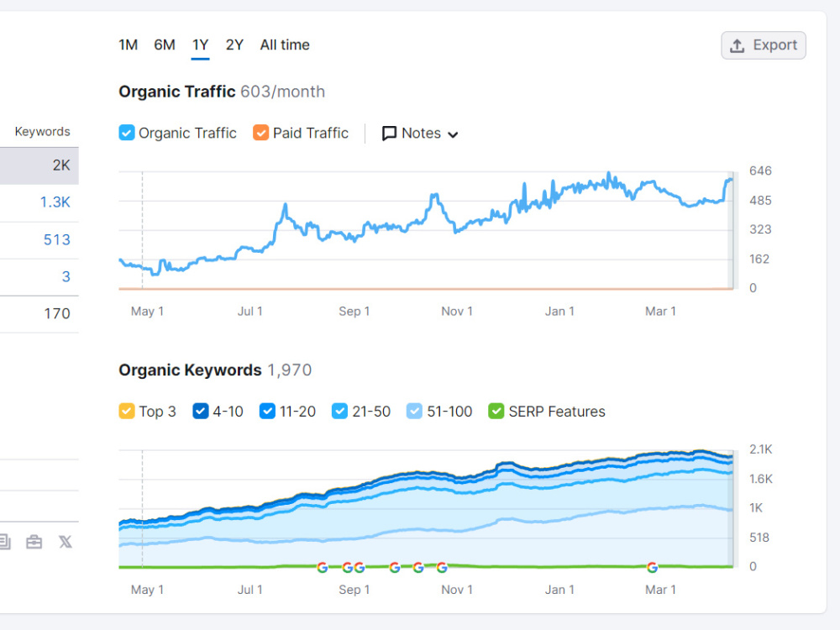
Task: Uncheck the Organic Traffic checkbox
Action: pos(127,133)
